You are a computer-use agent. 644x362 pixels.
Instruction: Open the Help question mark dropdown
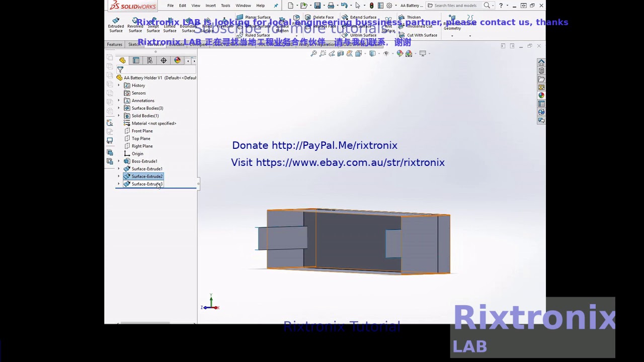(x=507, y=6)
